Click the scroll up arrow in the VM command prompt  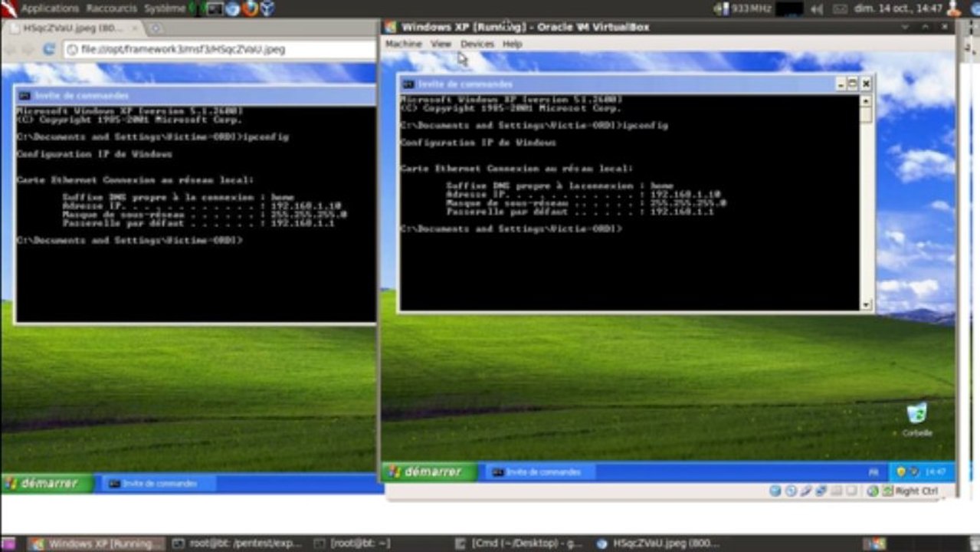[866, 101]
